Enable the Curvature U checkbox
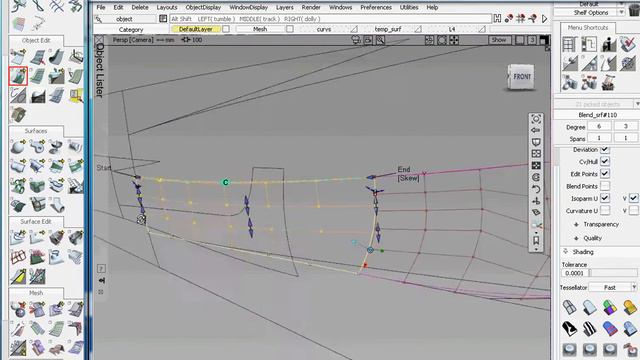The height and width of the screenshot is (360, 640). point(605,210)
